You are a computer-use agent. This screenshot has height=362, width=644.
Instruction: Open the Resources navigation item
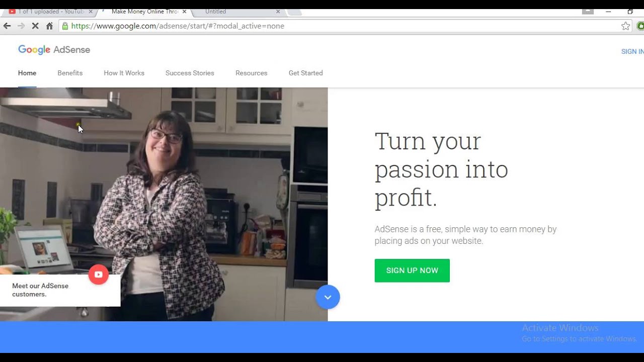point(251,73)
